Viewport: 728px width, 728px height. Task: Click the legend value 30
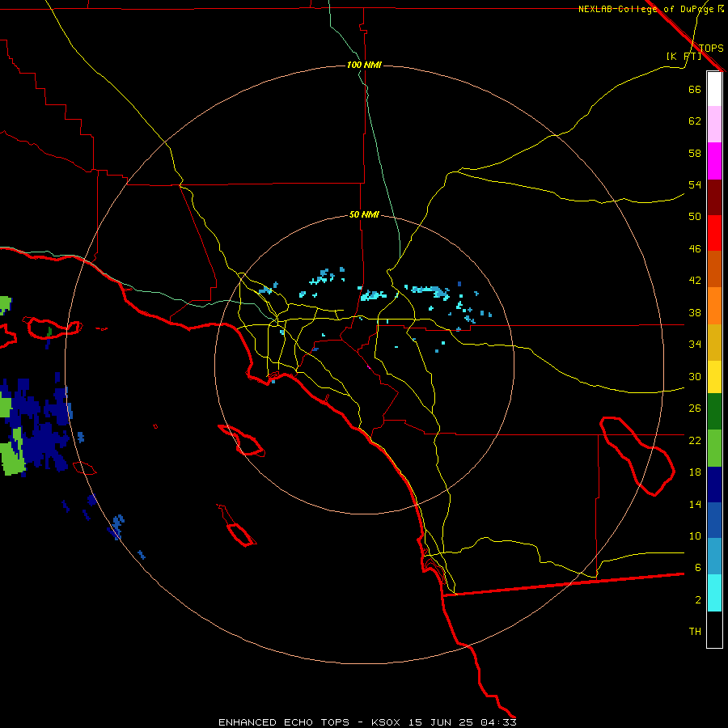(695, 376)
